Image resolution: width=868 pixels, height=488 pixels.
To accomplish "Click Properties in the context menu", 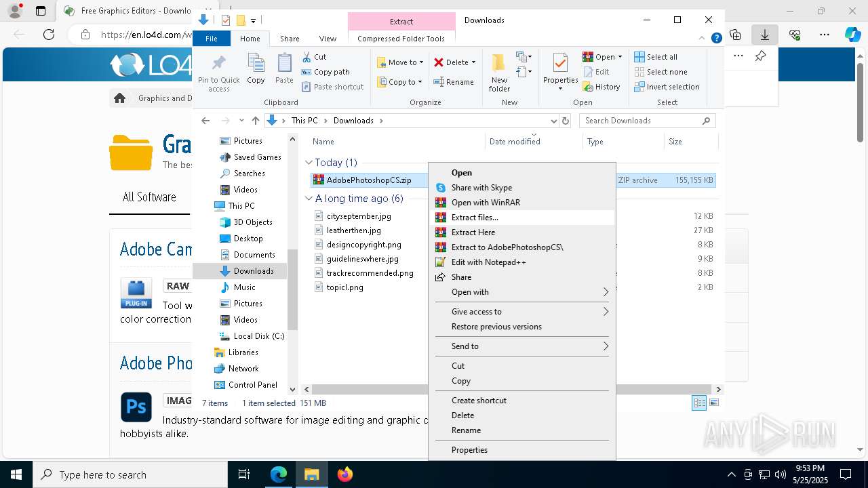I will (522, 450).
